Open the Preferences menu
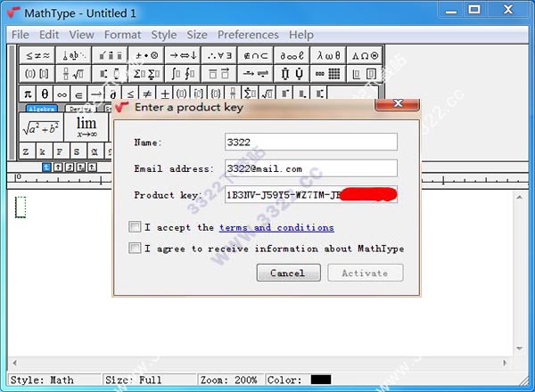 [248, 35]
